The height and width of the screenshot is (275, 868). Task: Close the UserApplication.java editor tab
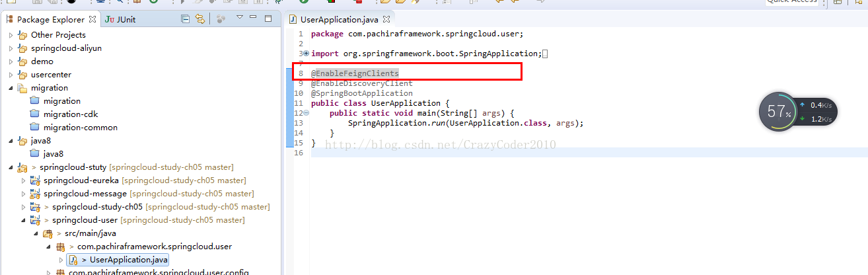386,19
